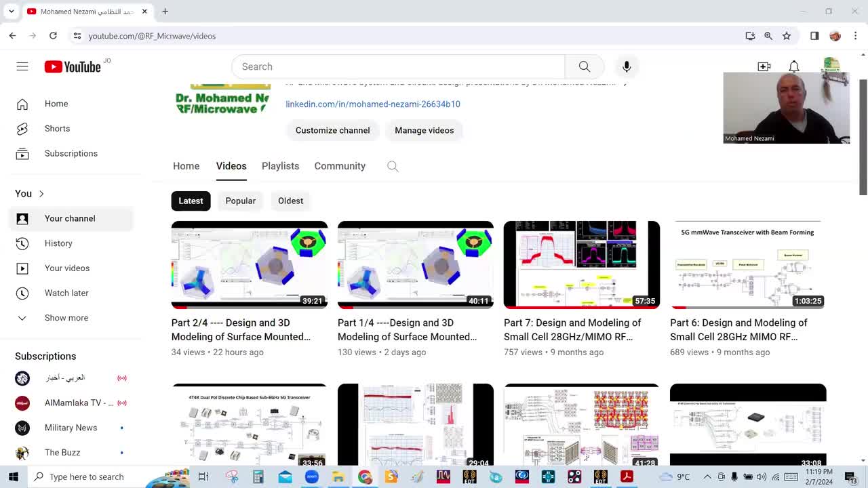Screen dimensions: 868x488
Task: Open Subscriptions in the sidebar
Action: coord(71,153)
